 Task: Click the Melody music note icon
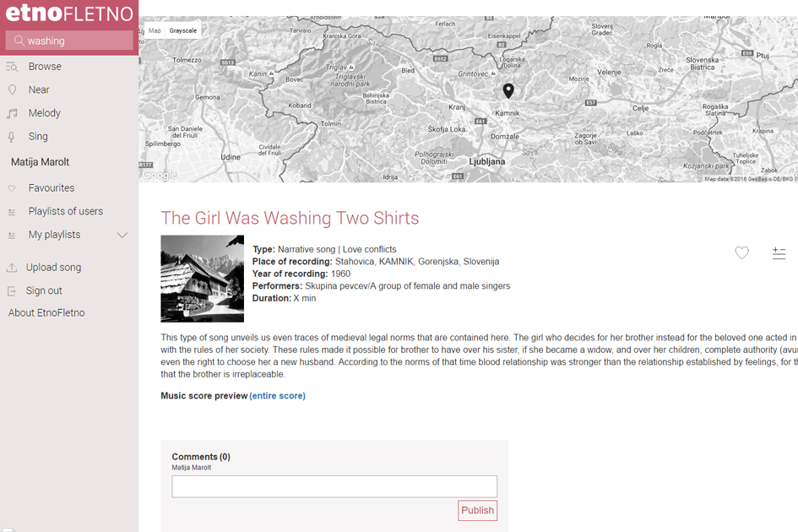pyautogui.click(x=12, y=113)
